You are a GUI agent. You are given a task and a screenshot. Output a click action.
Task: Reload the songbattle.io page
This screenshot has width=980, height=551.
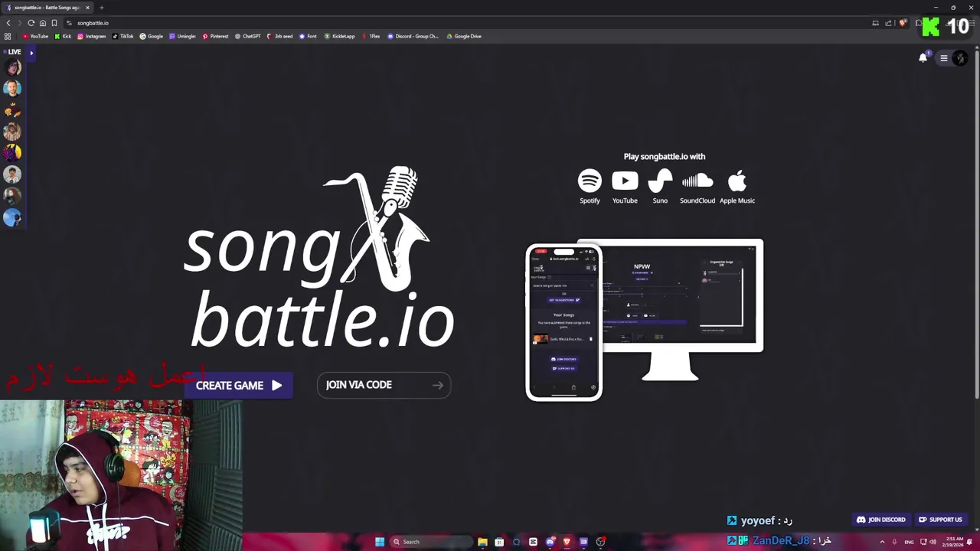(31, 23)
